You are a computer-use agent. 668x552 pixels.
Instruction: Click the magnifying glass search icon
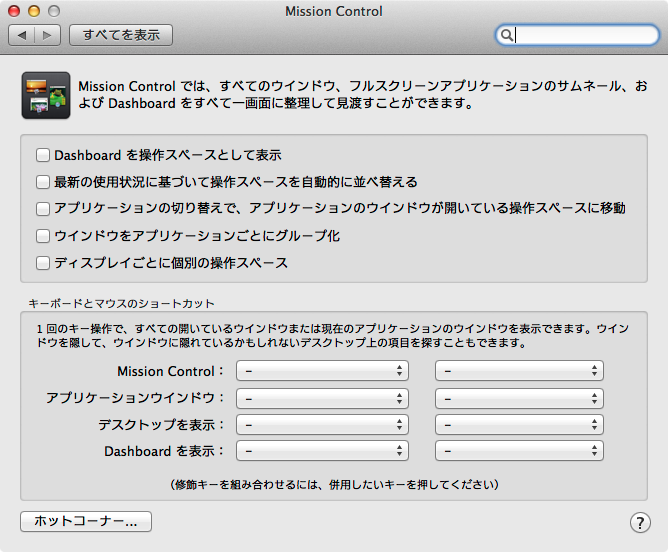(508, 35)
